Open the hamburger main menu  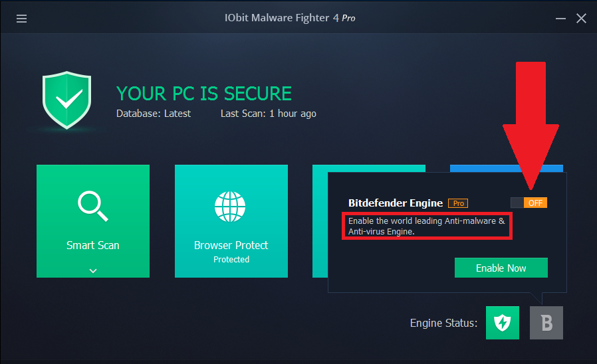point(22,18)
